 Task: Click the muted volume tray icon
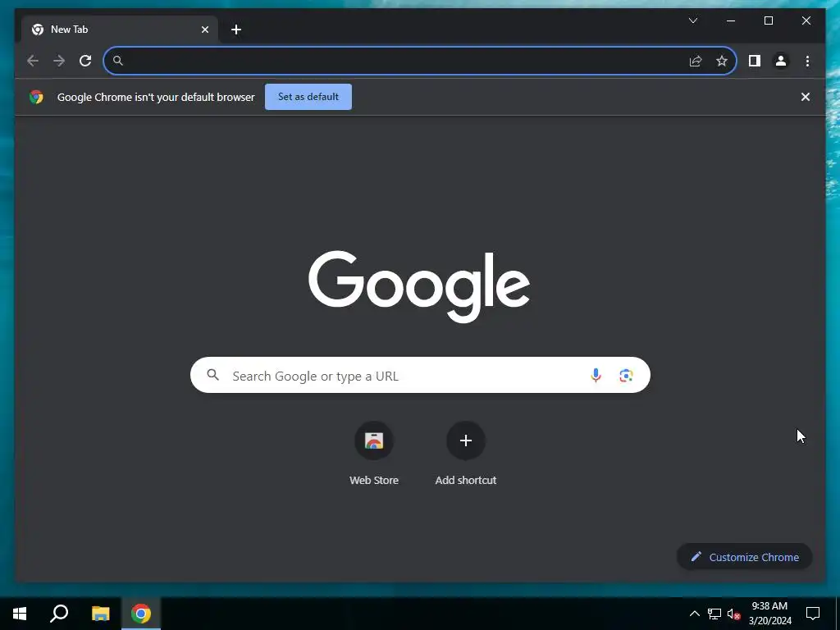tap(734, 614)
